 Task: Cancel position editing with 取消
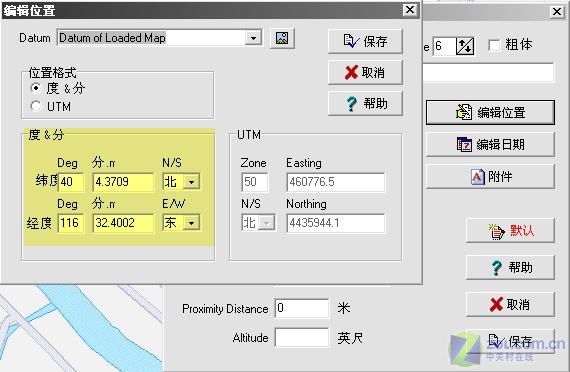click(x=365, y=72)
